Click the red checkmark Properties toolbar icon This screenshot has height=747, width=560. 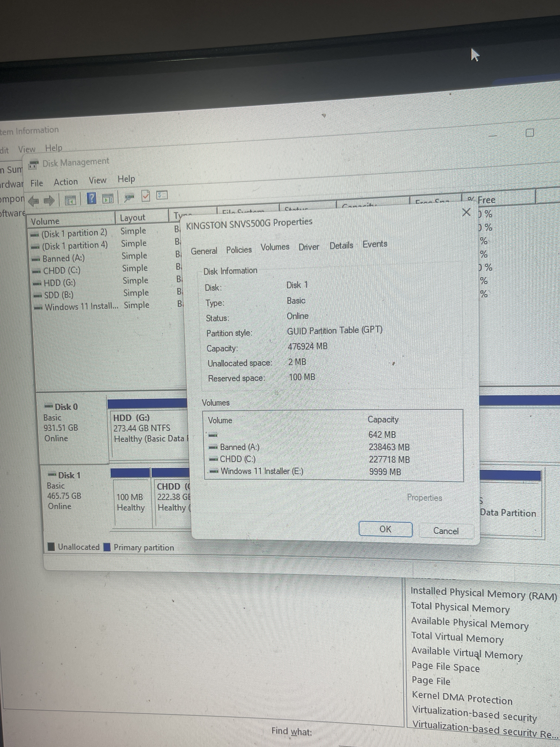click(x=146, y=196)
